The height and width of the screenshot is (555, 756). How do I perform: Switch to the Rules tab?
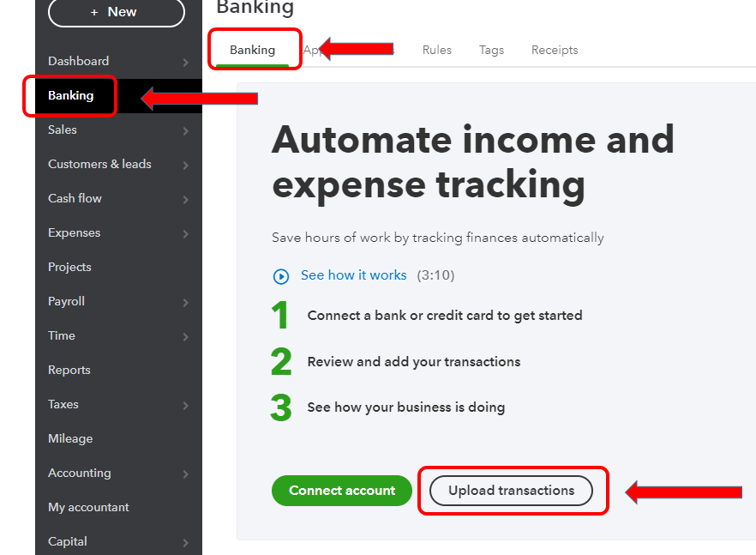pos(437,50)
